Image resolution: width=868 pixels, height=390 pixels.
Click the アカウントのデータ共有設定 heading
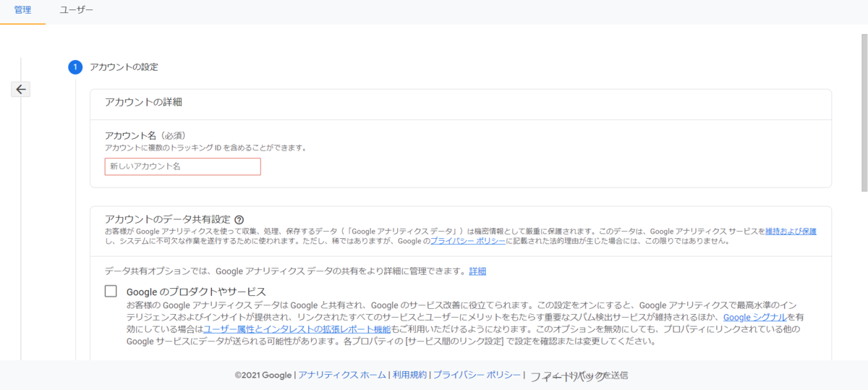pos(167,219)
